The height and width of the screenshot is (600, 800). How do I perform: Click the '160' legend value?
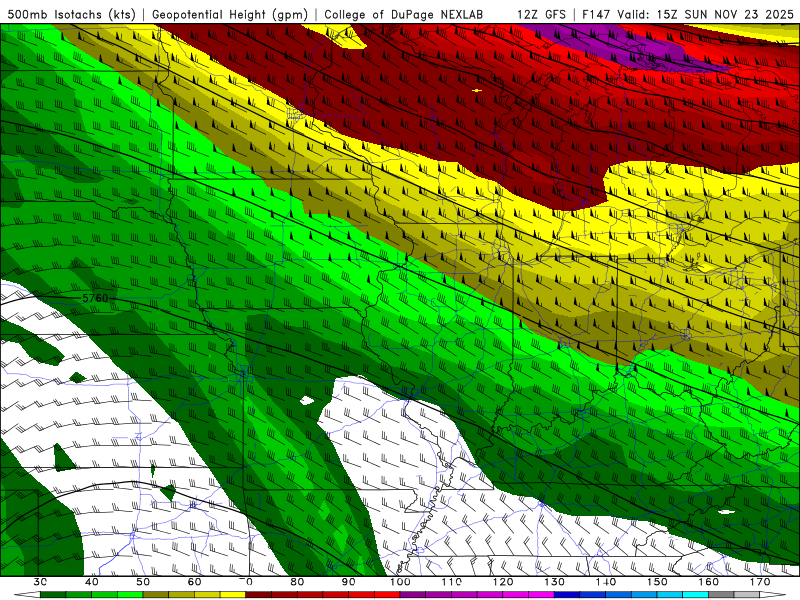[709, 582]
